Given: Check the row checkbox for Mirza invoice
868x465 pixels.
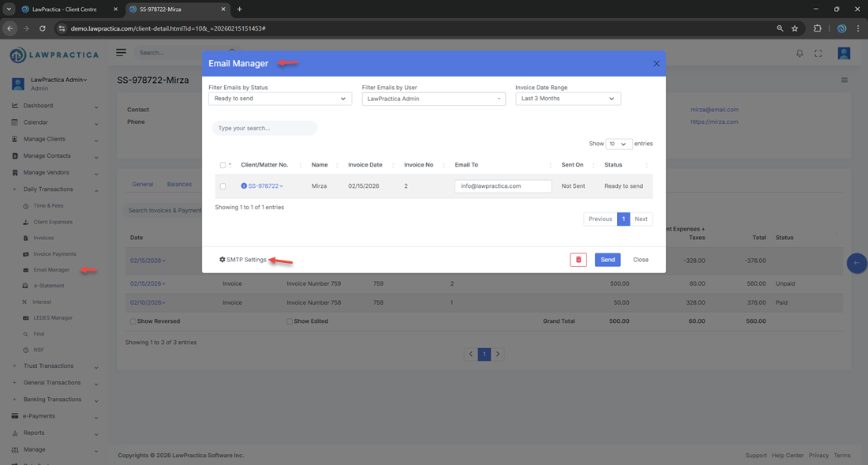Looking at the screenshot, I should tap(223, 186).
